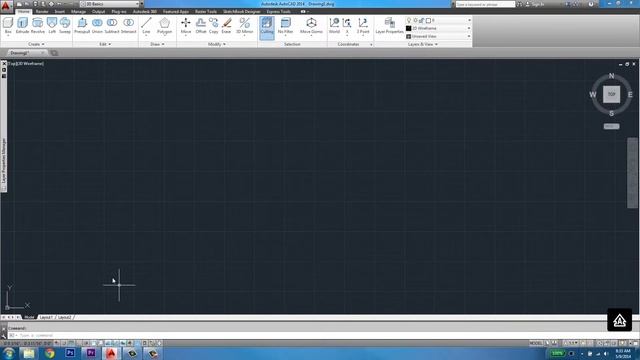Open Photoshop from the Windows taskbar
This screenshot has width=640, height=360.
point(70,353)
